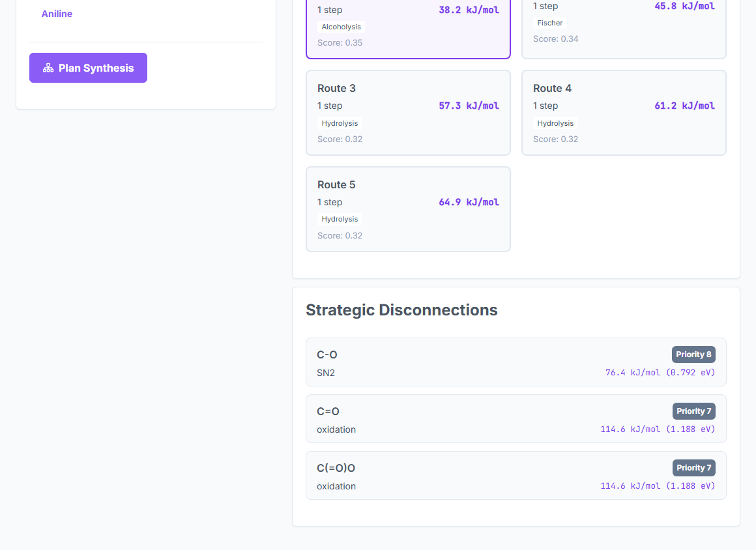Open the C(=O)O oxidation disconnection row

click(x=516, y=475)
